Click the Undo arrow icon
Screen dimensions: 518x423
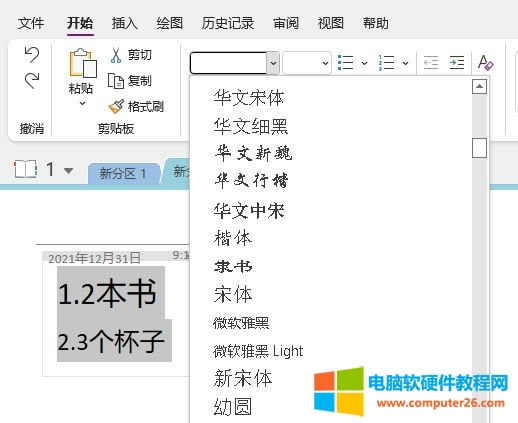[x=32, y=55]
